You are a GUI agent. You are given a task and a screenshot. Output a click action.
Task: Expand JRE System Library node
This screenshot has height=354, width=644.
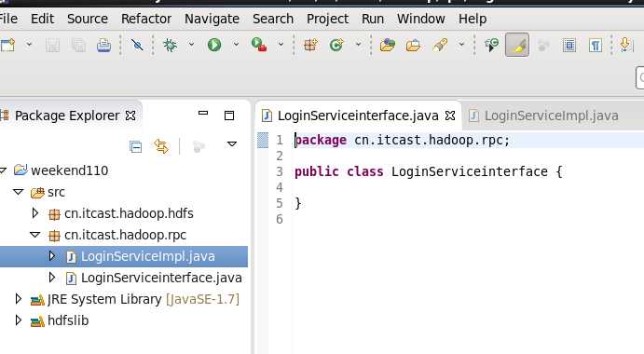pos(18,298)
